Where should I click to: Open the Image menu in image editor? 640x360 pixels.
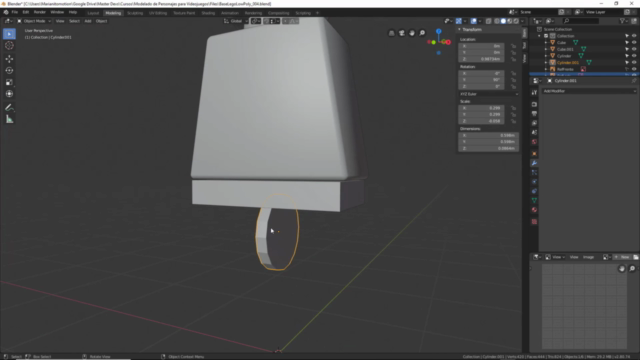[x=588, y=257]
